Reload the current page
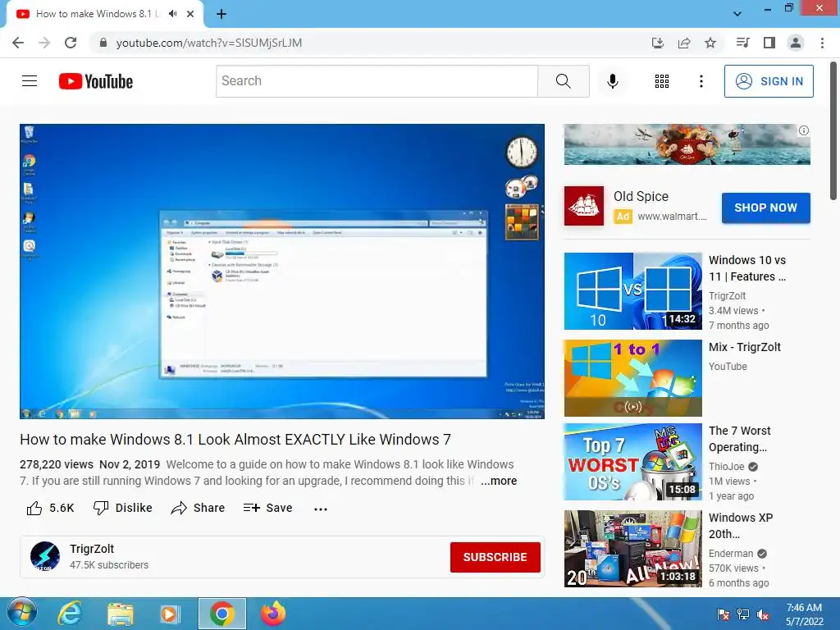The image size is (840, 630). 71,43
